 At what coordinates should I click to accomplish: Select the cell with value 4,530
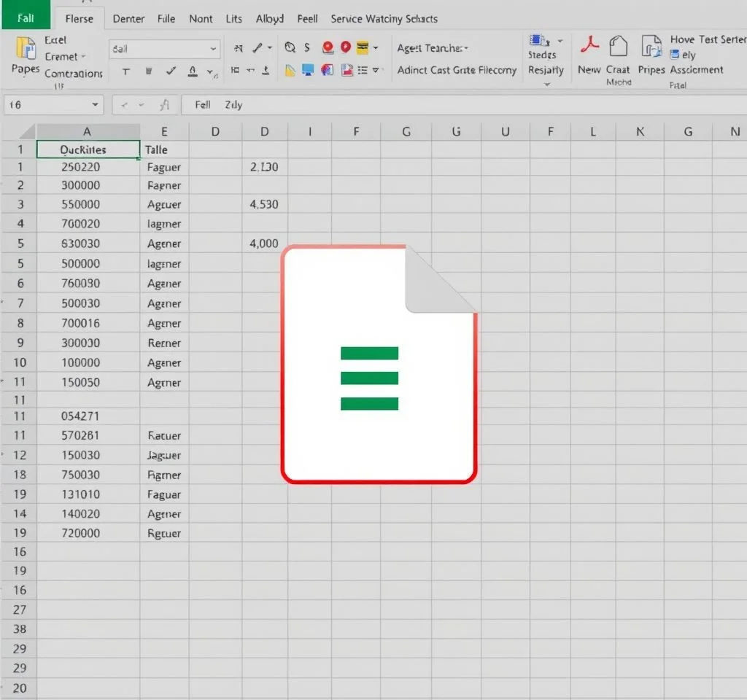click(265, 204)
